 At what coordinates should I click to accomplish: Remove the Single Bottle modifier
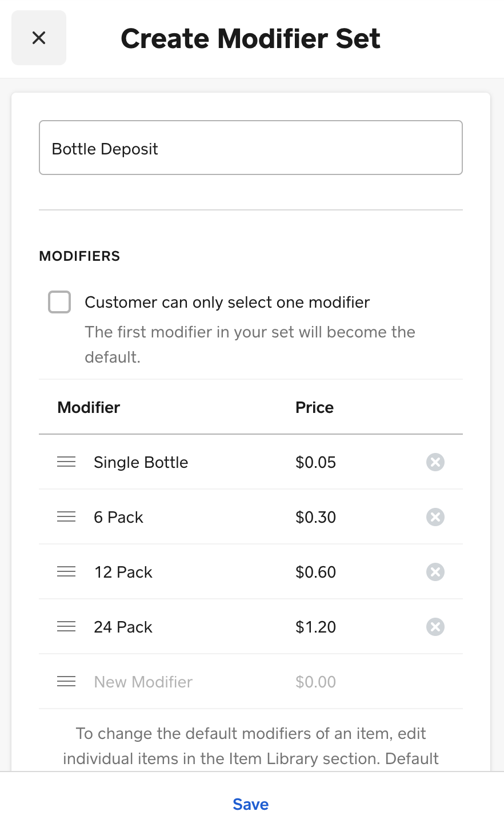(435, 462)
